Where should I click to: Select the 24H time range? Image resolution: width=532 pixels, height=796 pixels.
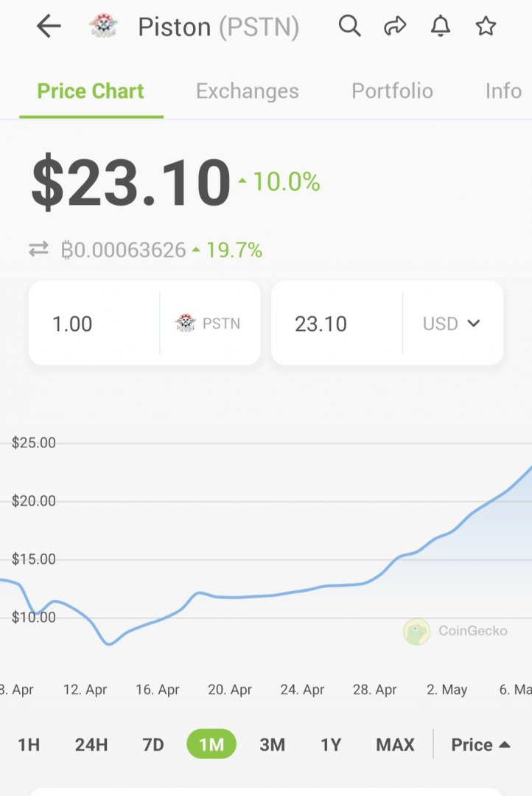91,744
